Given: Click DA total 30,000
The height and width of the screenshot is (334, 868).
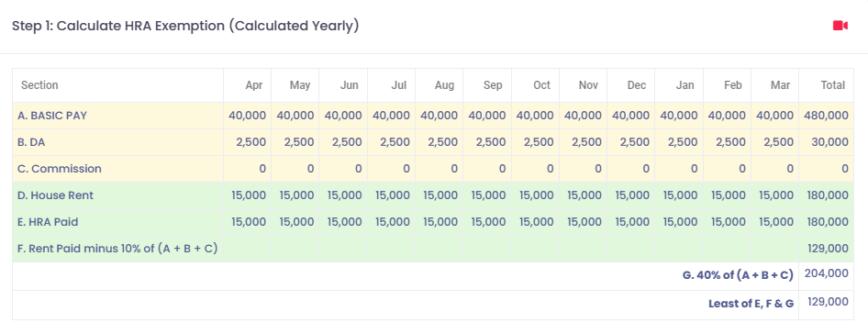Looking at the screenshot, I should 829,142.
